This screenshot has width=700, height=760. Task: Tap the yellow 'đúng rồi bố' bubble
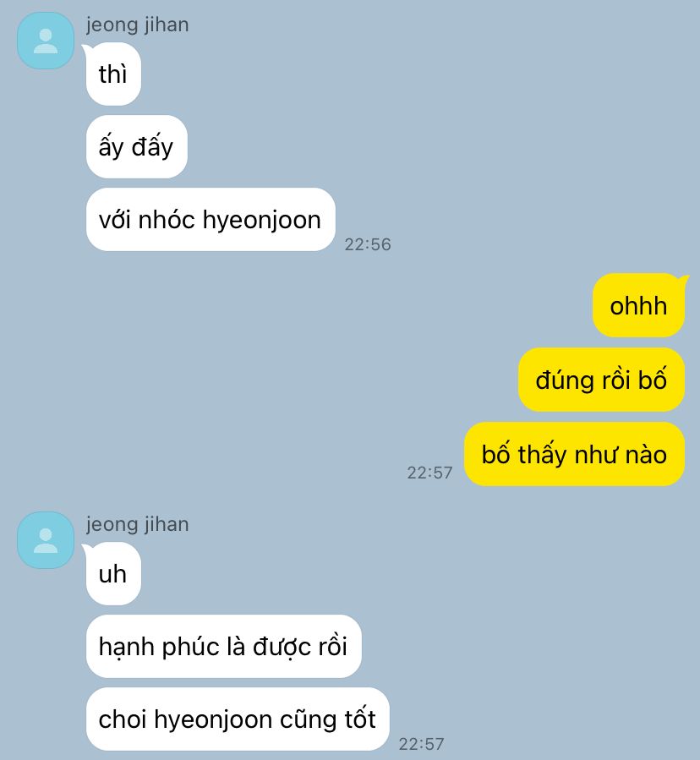(601, 380)
